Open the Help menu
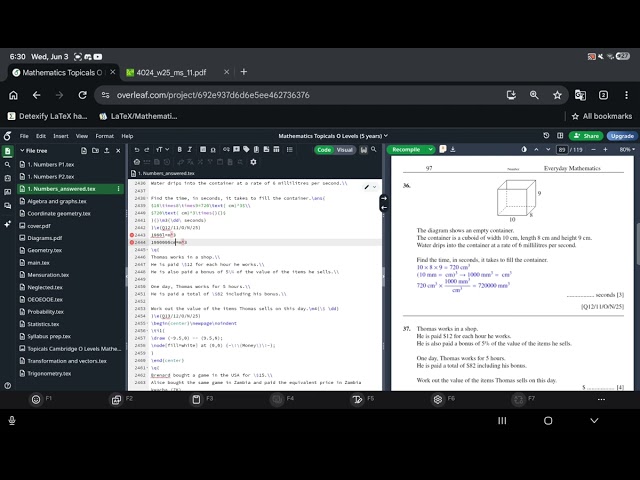Screen dimensions: 640x480 click(127, 136)
